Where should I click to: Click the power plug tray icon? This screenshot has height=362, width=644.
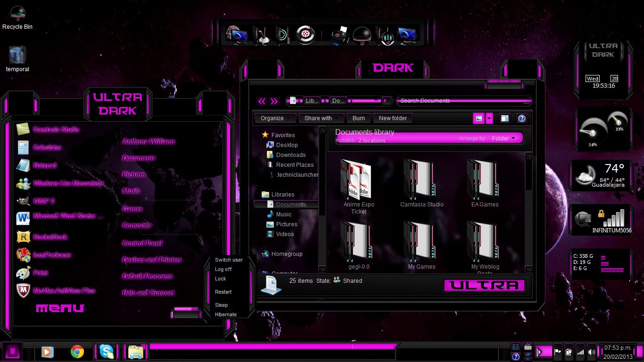coord(569,352)
